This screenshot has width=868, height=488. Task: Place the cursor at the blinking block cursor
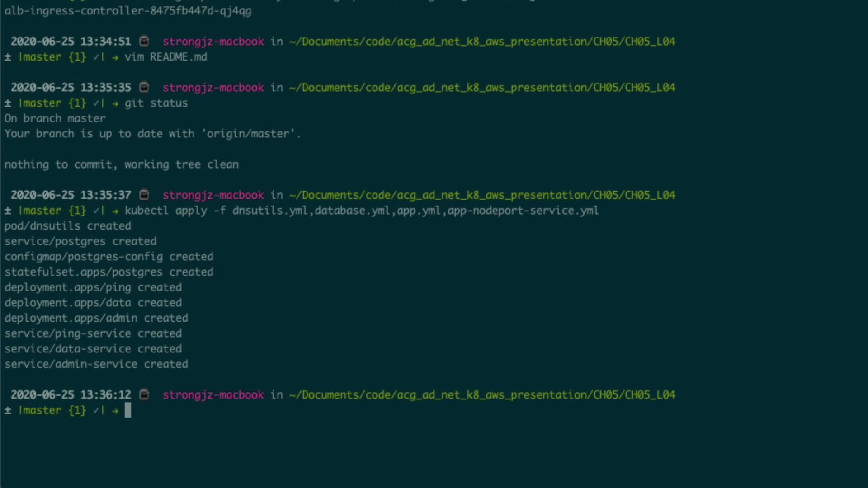128,410
